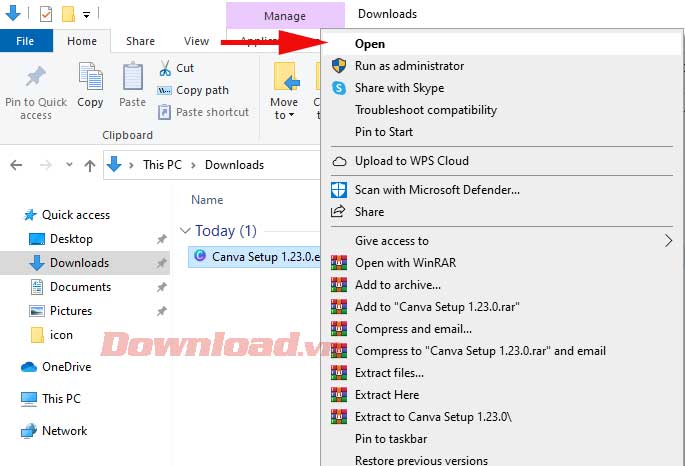Click Copy path in ribbon
Screen dimensions: 685x466
193,90
